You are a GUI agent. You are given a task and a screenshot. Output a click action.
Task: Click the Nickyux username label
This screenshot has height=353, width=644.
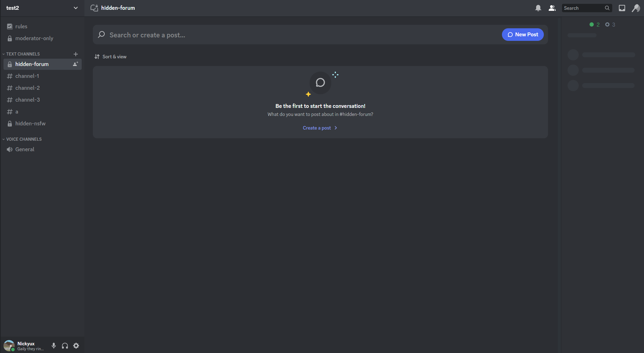click(x=26, y=344)
